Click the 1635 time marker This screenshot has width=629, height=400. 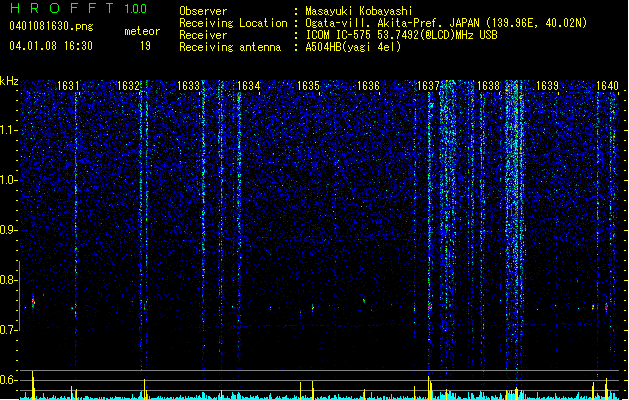pyautogui.click(x=308, y=86)
